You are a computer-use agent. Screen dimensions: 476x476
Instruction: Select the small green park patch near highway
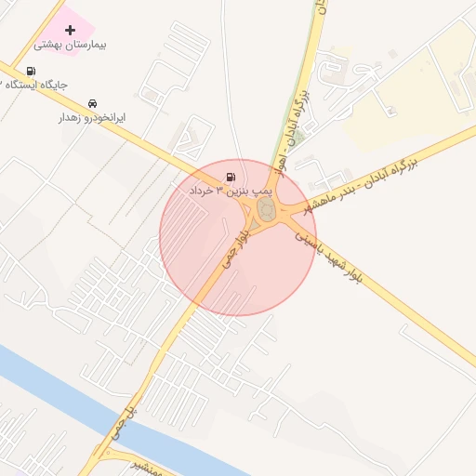point(298,137)
